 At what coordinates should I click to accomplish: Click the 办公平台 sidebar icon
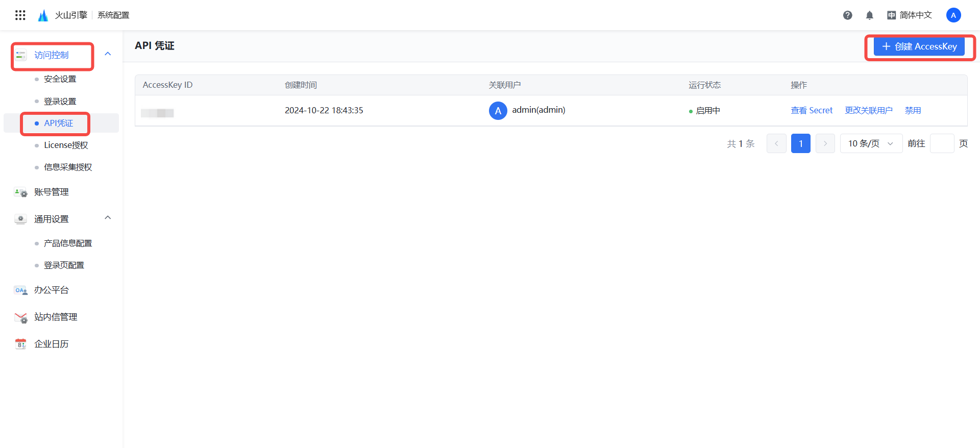click(x=20, y=290)
